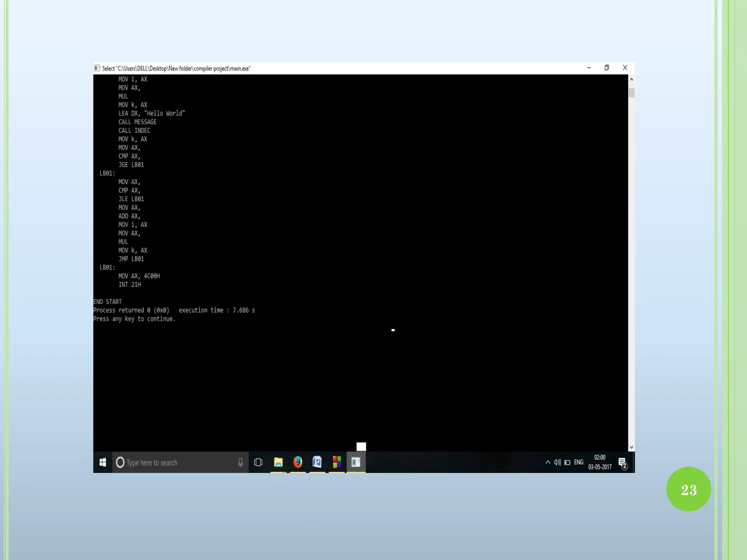Open the volume speaker tray icon
The height and width of the screenshot is (560, 747).
click(557, 462)
